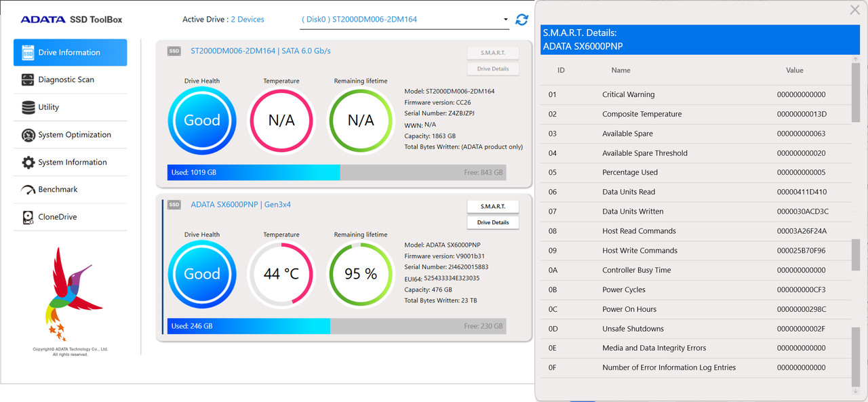This screenshot has width=868, height=402.
Task: Click the 'Power On Hours' value 00000000298C
Action: pyautogui.click(x=802, y=310)
